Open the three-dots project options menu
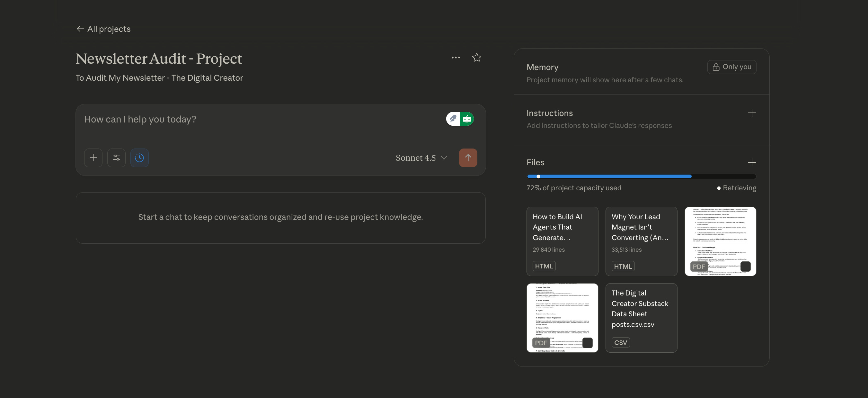 (x=456, y=58)
